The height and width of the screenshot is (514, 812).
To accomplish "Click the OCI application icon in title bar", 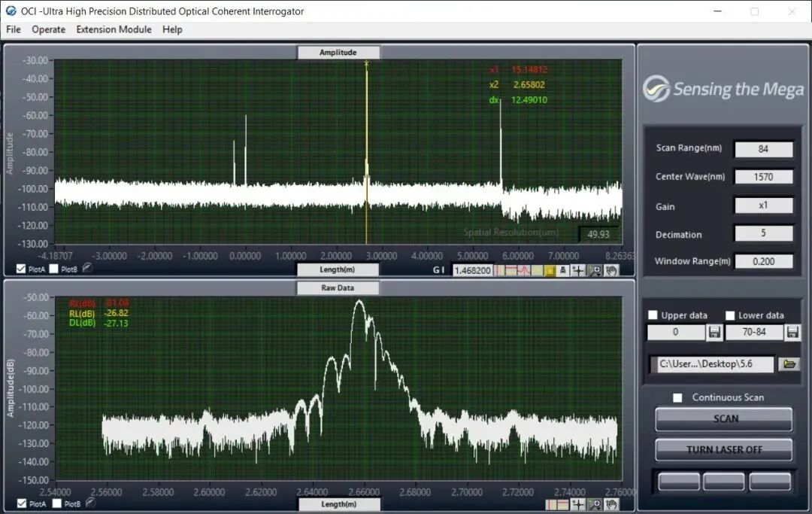I will point(11,11).
